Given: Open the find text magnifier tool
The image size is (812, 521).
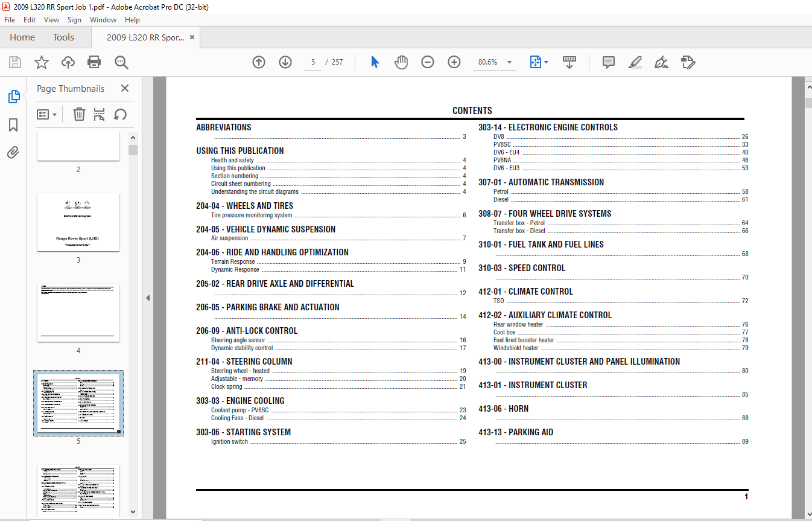Looking at the screenshot, I should click(121, 62).
